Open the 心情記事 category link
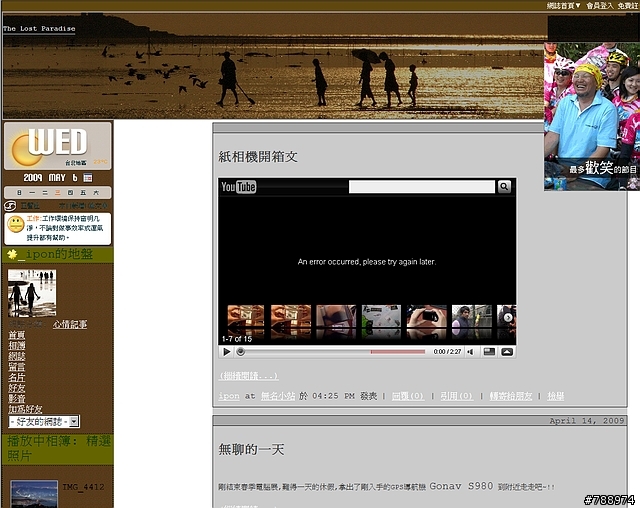 coord(70,324)
